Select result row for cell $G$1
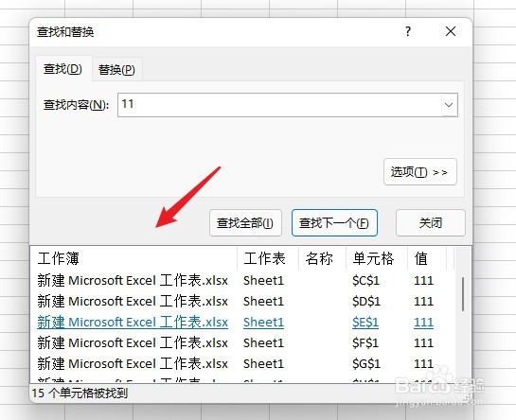 tap(243, 364)
